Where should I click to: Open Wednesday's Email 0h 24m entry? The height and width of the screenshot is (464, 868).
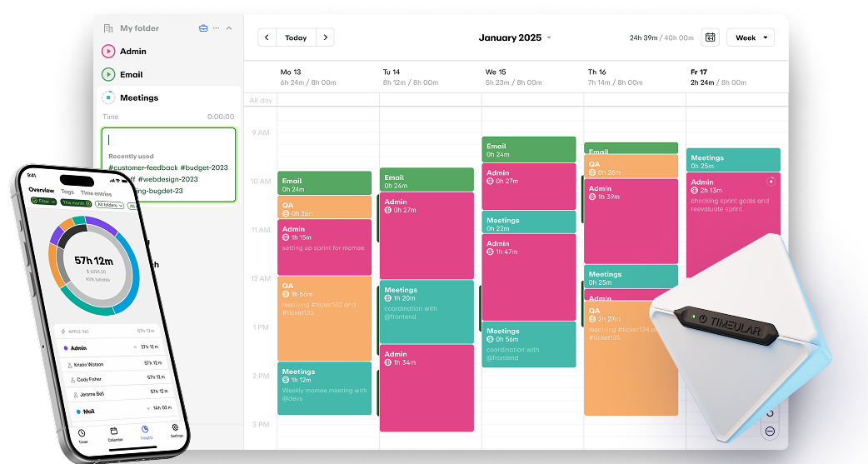point(529,149)
